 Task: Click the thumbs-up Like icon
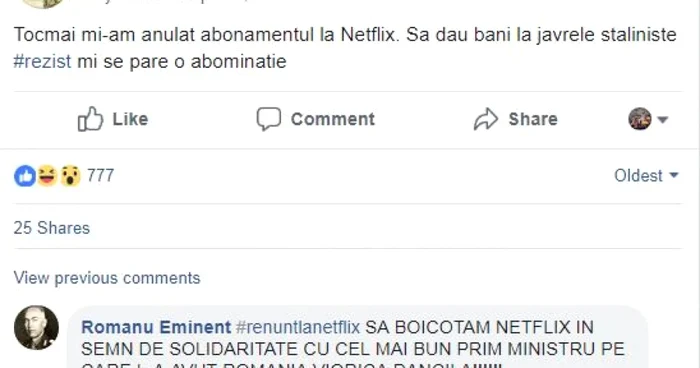click(90, 119)
